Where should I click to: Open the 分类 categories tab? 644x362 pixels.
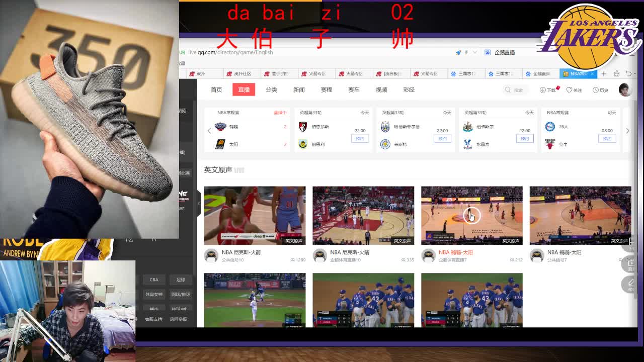271,89
